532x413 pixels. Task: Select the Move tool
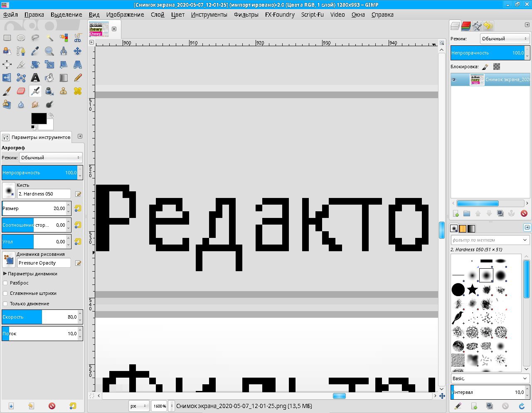click(78, 51)
